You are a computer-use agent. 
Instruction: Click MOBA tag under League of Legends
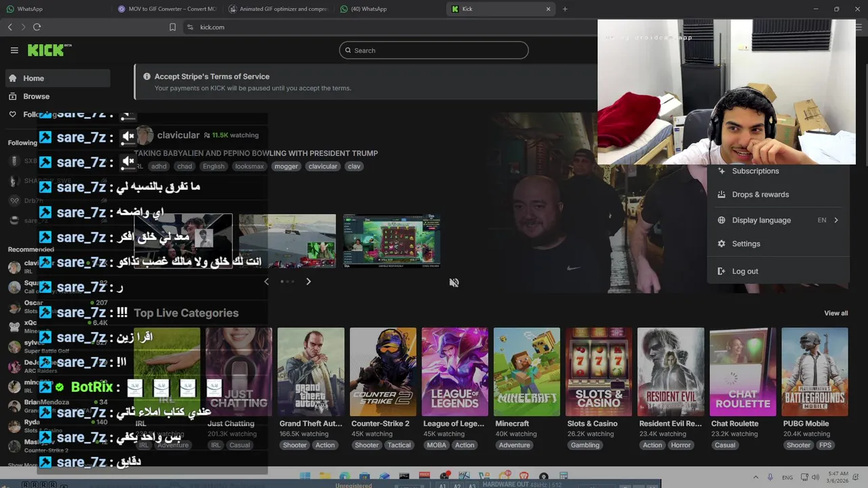tap(436, 445)
